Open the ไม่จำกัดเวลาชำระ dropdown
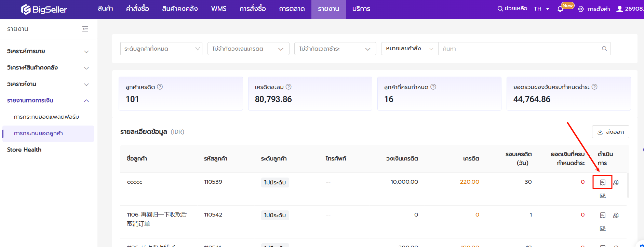 [335, 49]
